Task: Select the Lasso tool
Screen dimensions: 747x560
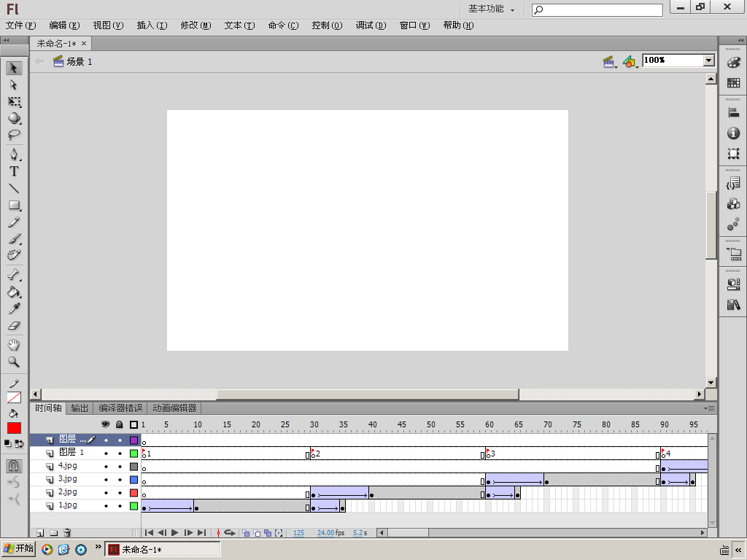Action: [x=14, y=135]
